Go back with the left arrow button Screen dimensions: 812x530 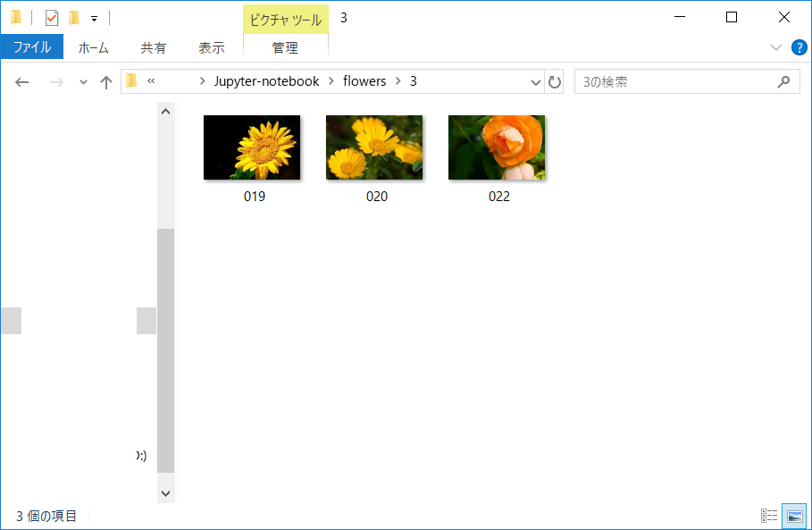tap(21, 82)
